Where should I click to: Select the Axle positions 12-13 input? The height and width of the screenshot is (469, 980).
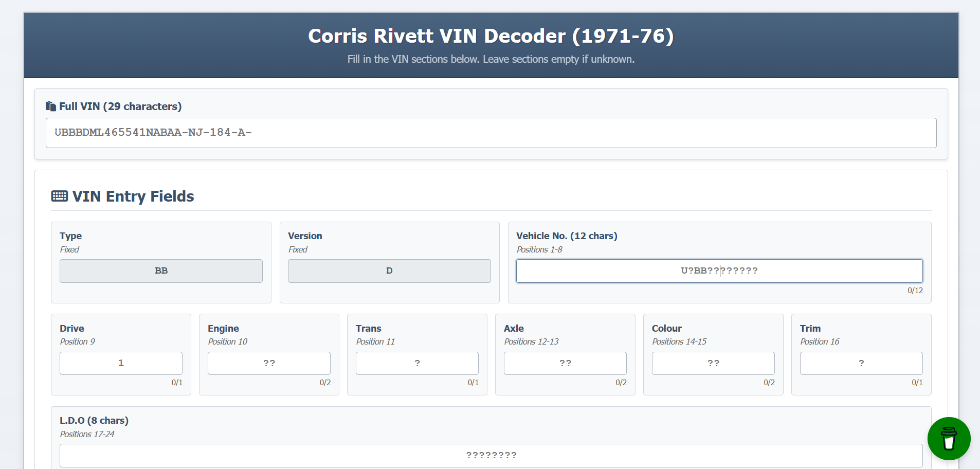point(565,363)
